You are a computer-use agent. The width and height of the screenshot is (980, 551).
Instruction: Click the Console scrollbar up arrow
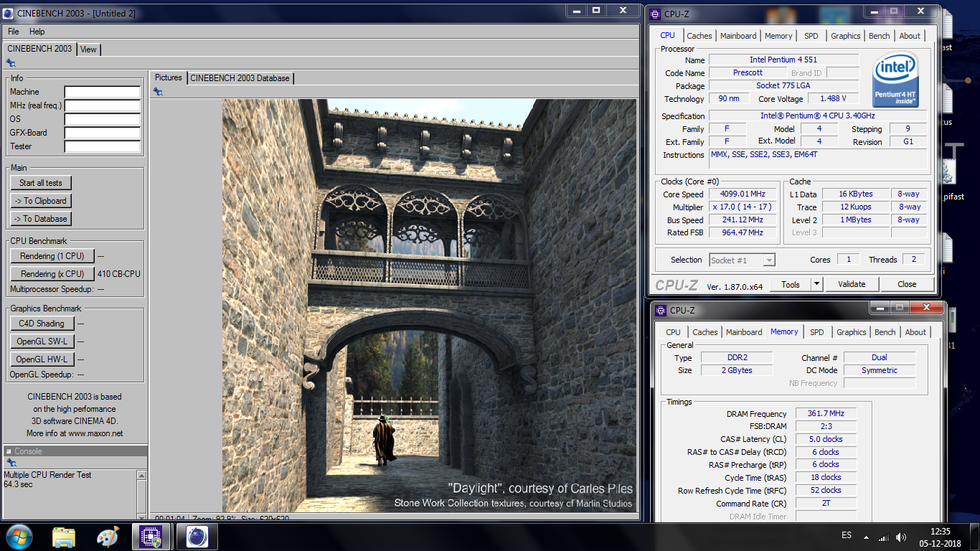point(141,476)
